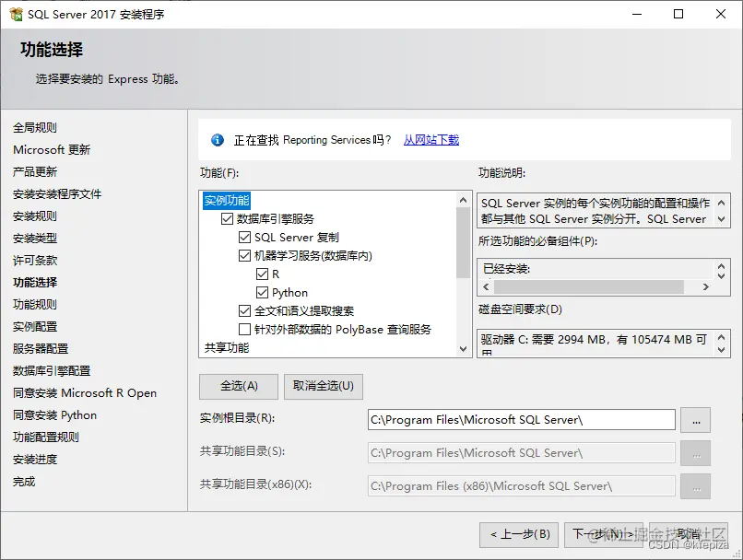The height and width of the screenshot is (560, 743).
Task: Click the 全选 button to select all features
Action: point(238,387)
